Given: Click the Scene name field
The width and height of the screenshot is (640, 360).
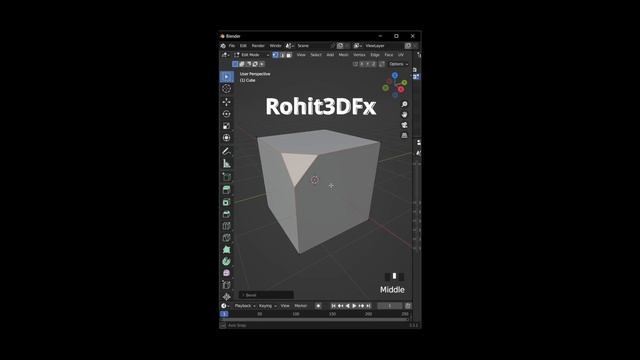Looking at the screenshot, I should [x=312, y=46].
